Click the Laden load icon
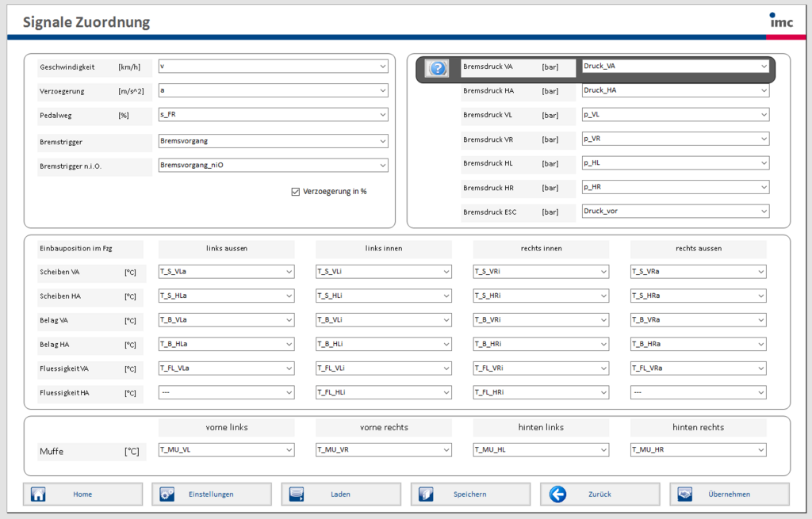 [x=297, y=494]
